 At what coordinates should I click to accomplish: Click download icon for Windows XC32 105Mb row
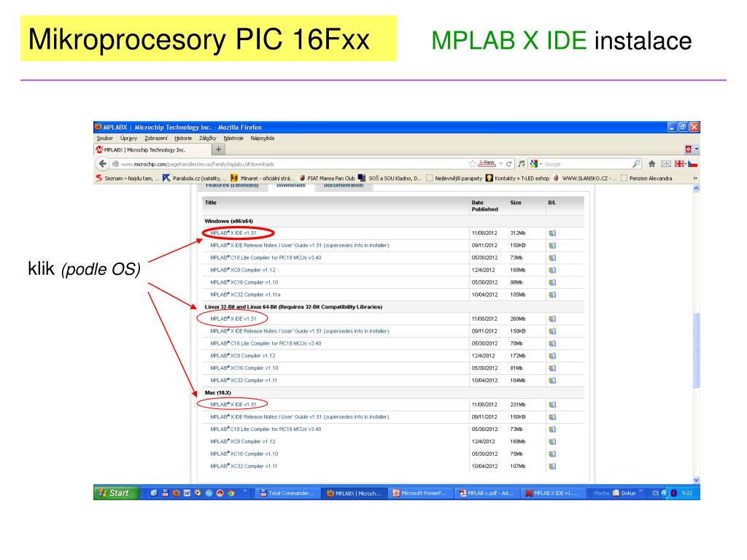552,295
